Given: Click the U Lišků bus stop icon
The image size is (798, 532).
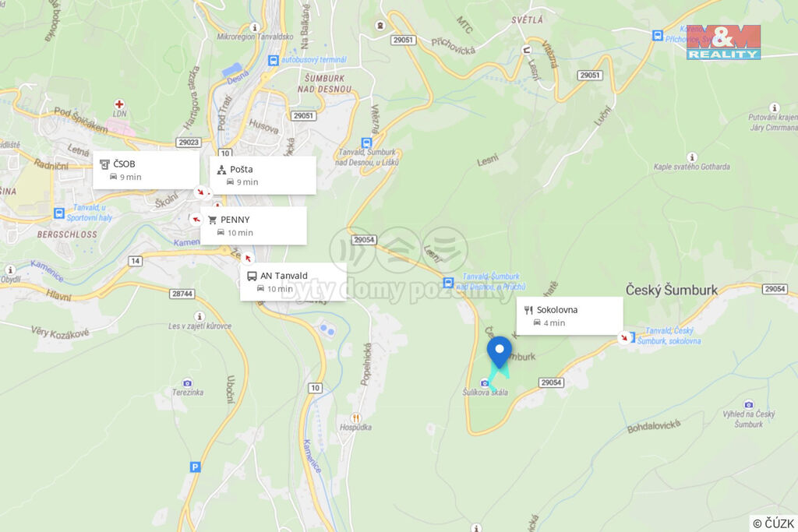Looking at the screenshot, I should click(x=366, y=143).
